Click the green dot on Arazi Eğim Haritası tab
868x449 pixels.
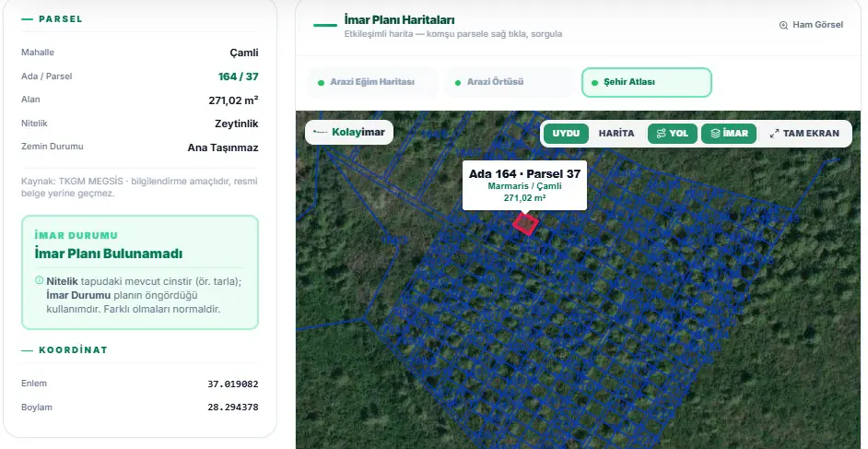[321, 83]
